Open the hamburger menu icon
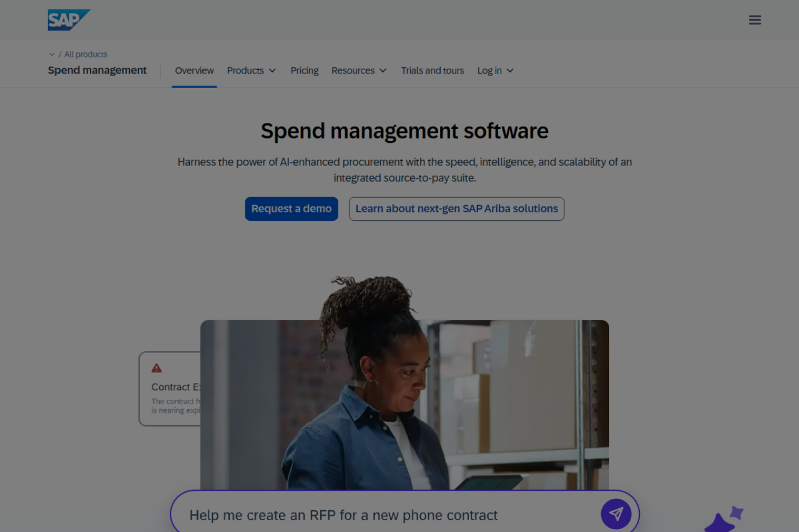 [755, 20]
